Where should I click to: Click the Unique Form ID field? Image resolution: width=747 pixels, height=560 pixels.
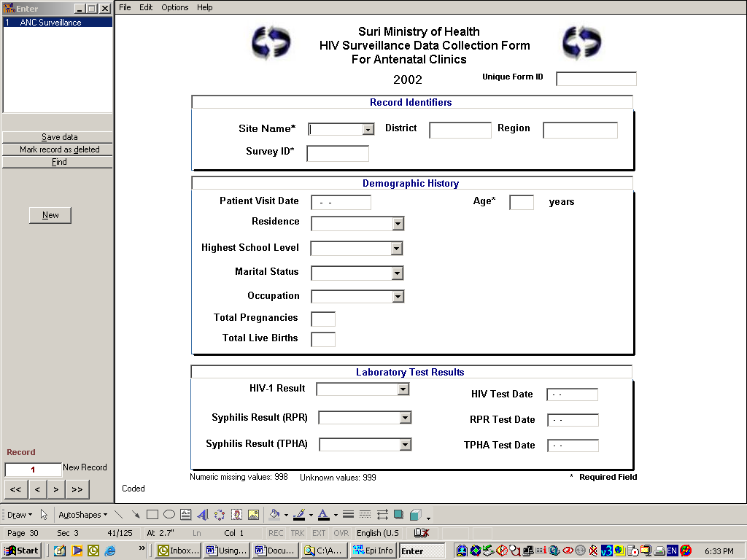[596, 79]
